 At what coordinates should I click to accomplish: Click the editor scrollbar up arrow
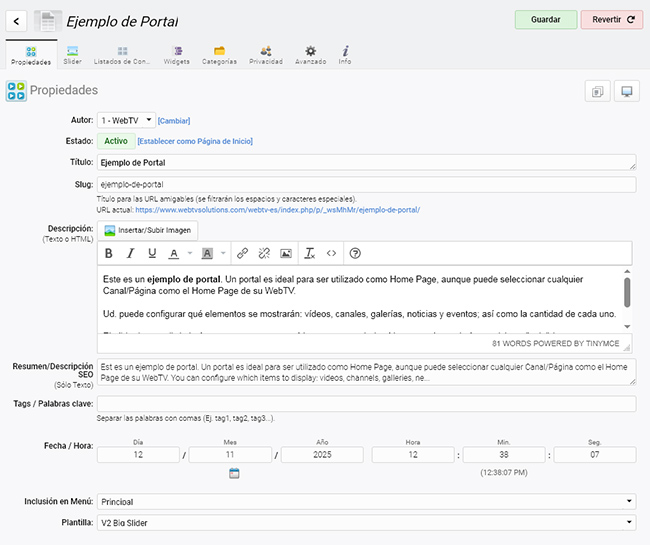click(627, 271)
